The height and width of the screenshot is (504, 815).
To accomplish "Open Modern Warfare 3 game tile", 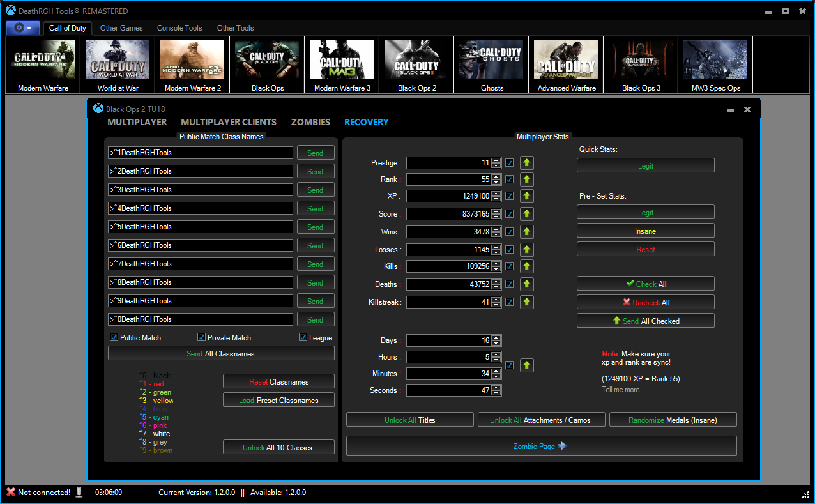I will (342, 65).
